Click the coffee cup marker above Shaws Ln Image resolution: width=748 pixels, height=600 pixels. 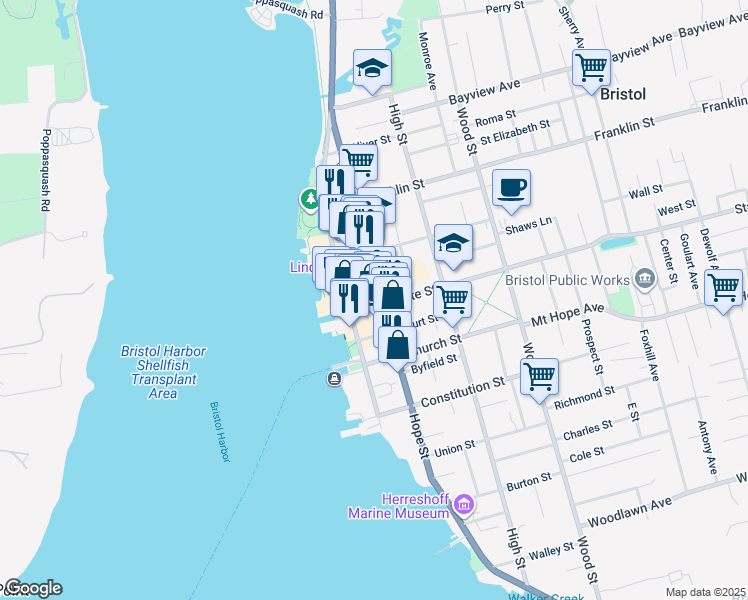pyautogui.click(x=511, y=192)
